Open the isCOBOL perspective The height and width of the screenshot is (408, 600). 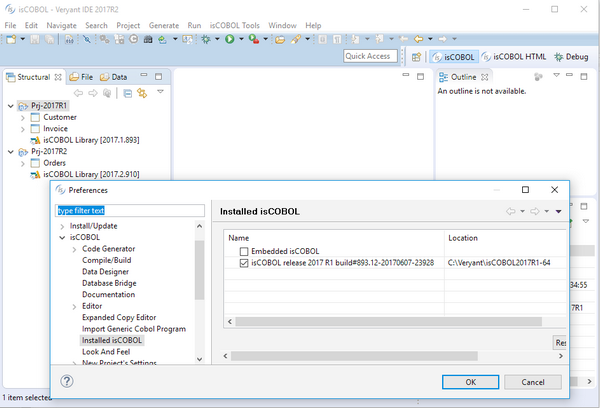point(456,57)
